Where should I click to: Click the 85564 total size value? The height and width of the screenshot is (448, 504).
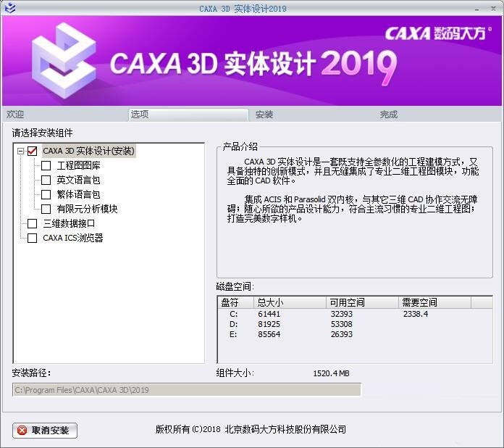(269, 334)
